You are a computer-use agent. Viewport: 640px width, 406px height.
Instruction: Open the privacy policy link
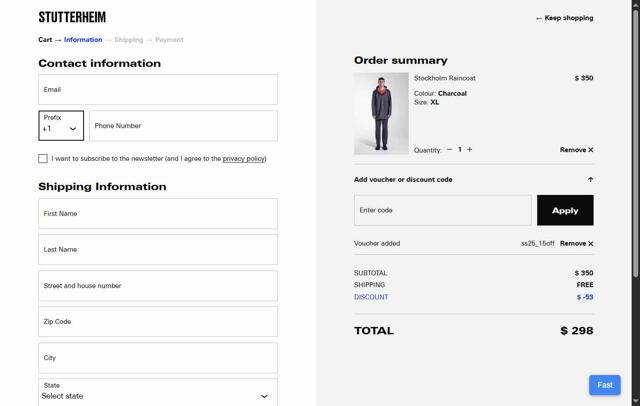243,158
